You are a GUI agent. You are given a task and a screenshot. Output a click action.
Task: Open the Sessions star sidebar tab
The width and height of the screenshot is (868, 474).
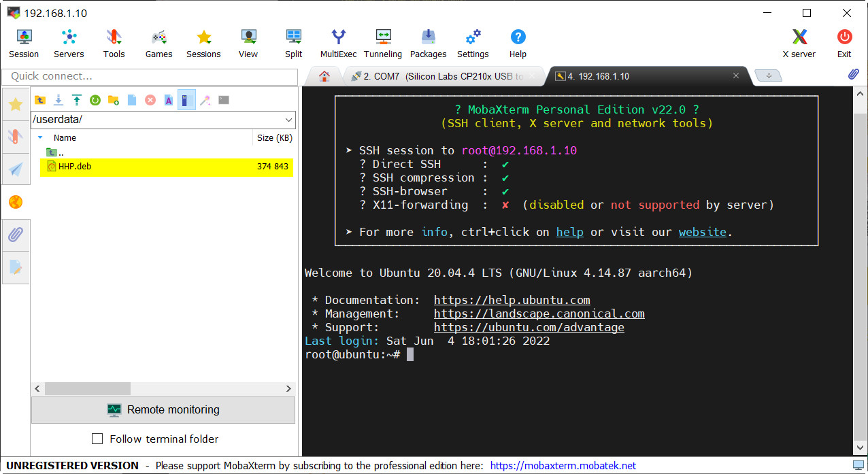point(16,104)
